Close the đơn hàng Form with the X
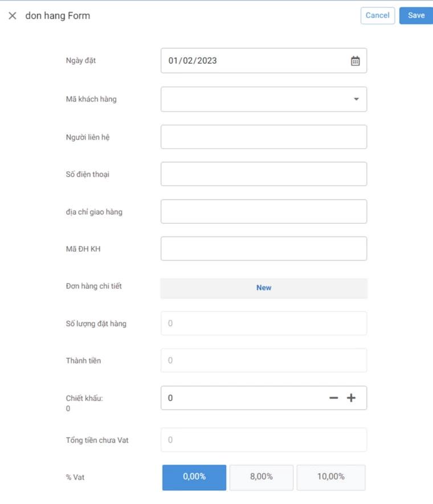 pos(11,15)
